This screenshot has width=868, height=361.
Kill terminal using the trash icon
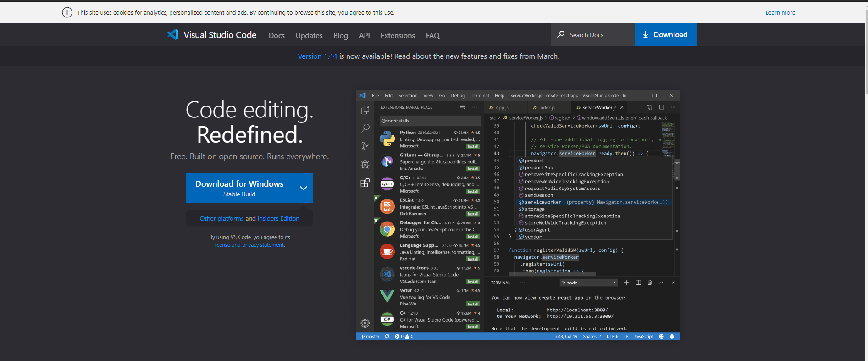tap(650, 283)
